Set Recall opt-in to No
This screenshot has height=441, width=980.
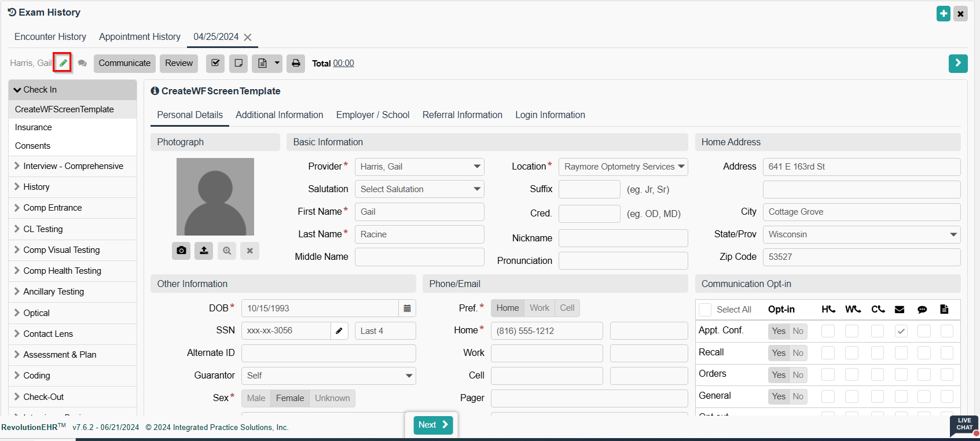coord(798,353)
